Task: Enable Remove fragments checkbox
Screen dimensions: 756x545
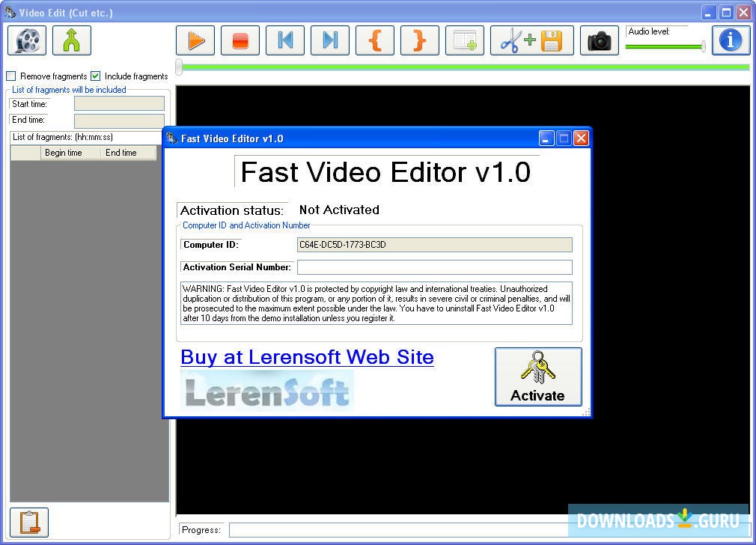Action: point(11,76)
